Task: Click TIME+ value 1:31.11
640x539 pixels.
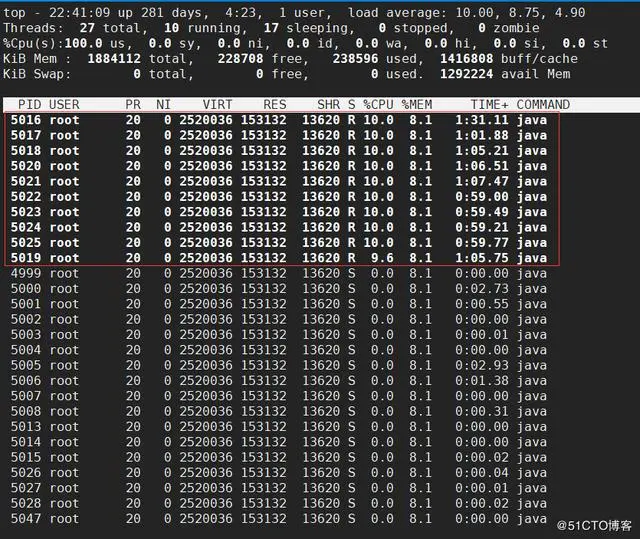Action: (482, 120)
